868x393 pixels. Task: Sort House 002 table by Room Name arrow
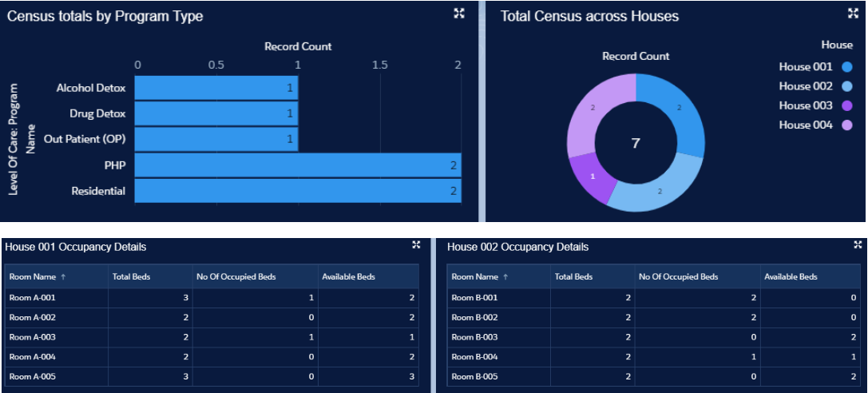pos(505,277)
